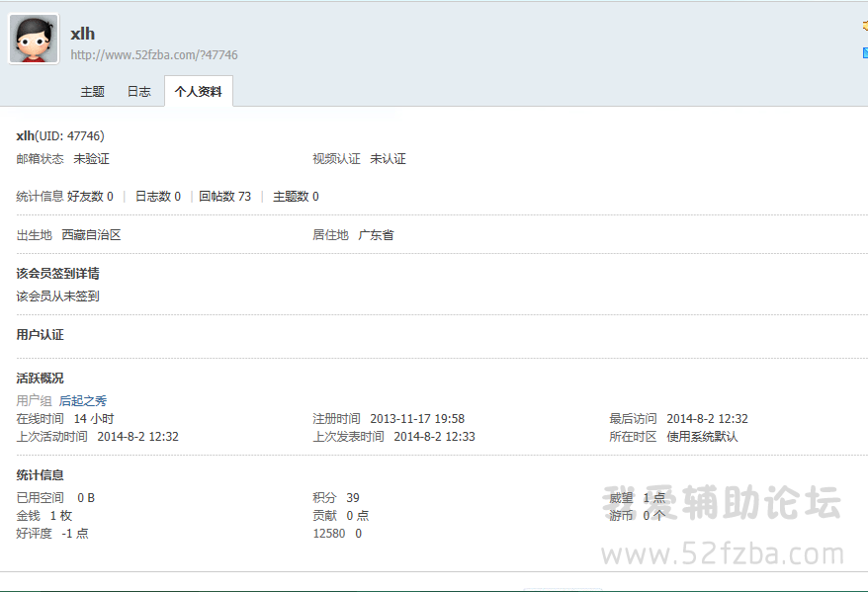Switch to the 日志 tab
Screen dimensions: 868x592
click(x=138, y=91)
